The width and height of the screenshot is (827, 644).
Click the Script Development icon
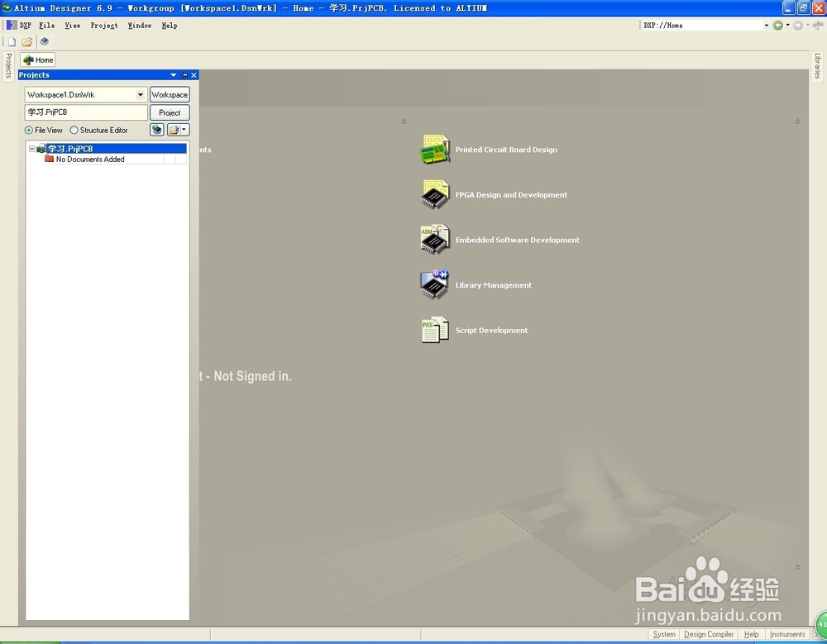[435, 330]
